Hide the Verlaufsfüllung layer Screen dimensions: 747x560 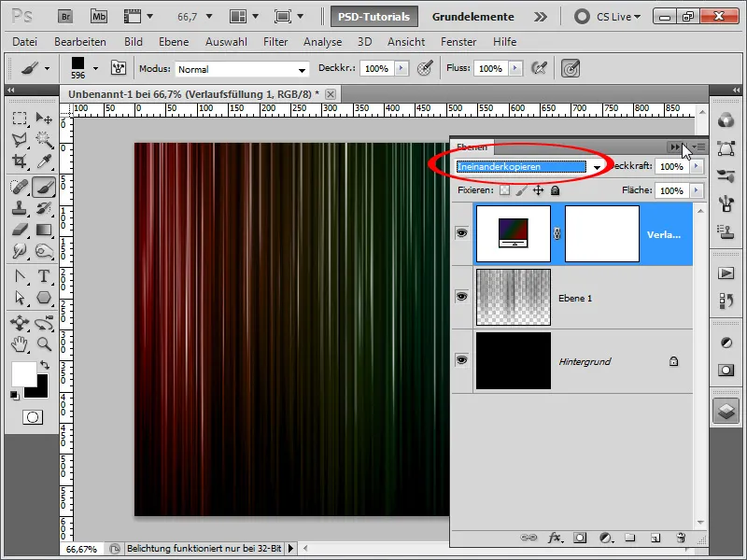point(461,232)
